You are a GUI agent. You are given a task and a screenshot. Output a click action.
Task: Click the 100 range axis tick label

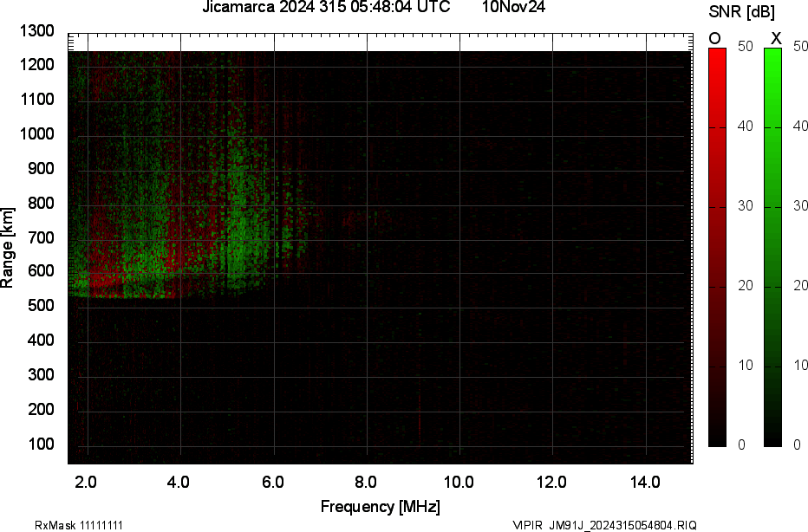point(41,444)
